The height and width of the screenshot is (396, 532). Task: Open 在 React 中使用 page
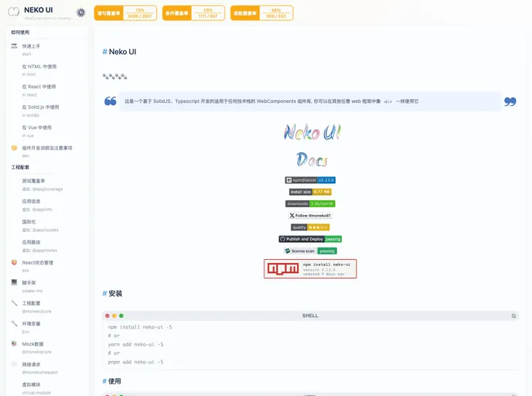[x=47, y=90]
